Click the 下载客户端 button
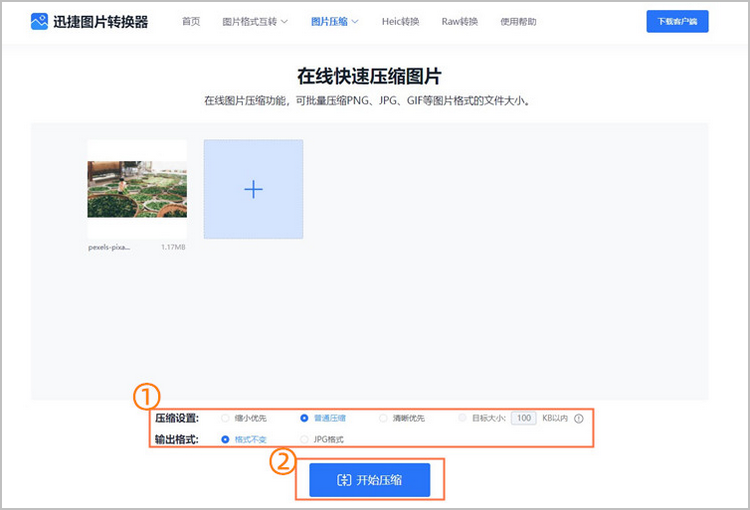750x510 pixels. (677, 21)
